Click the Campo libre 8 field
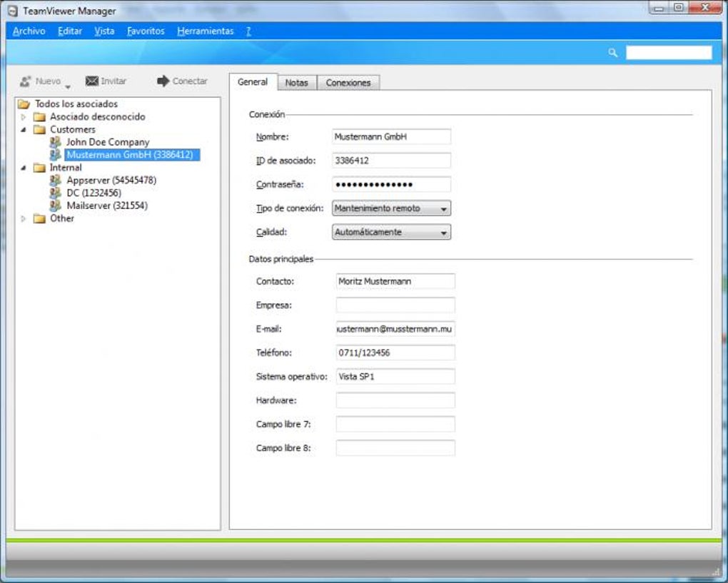The image size is (728, 583). [x=395, y=448]
